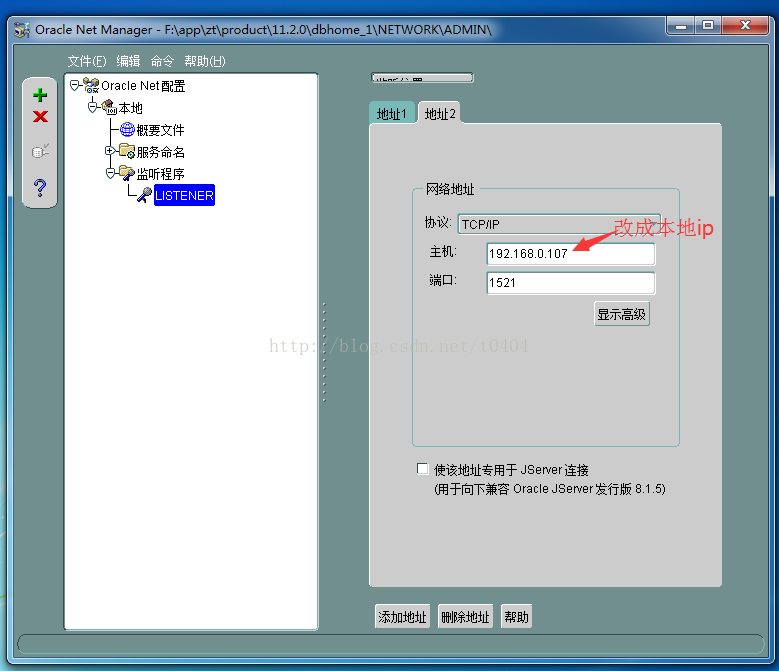
Task: Open the 文件(F) menu
Action: [87, 61]
